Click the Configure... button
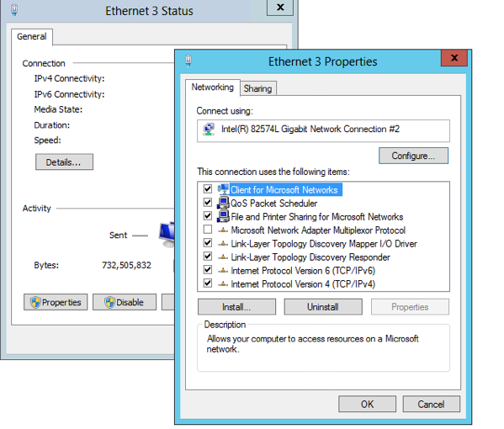This screenshot has width=504, height=429. tap(413, 156)
